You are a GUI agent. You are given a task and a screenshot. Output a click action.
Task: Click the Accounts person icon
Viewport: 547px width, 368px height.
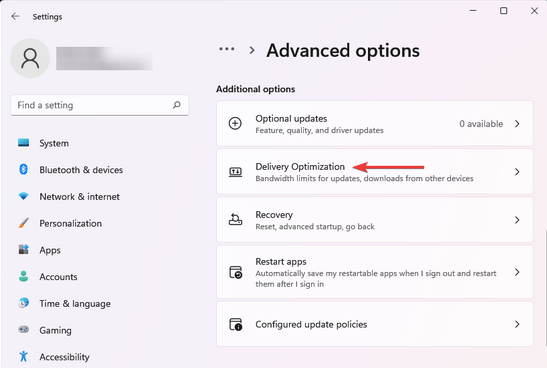coord(23,276)
